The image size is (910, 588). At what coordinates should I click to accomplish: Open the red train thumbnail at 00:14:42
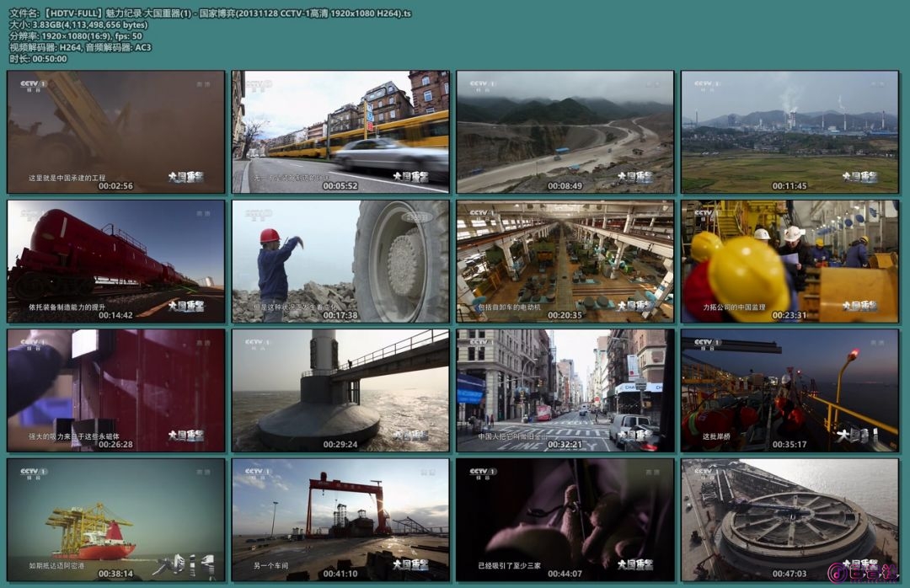[x=116, y=261]
